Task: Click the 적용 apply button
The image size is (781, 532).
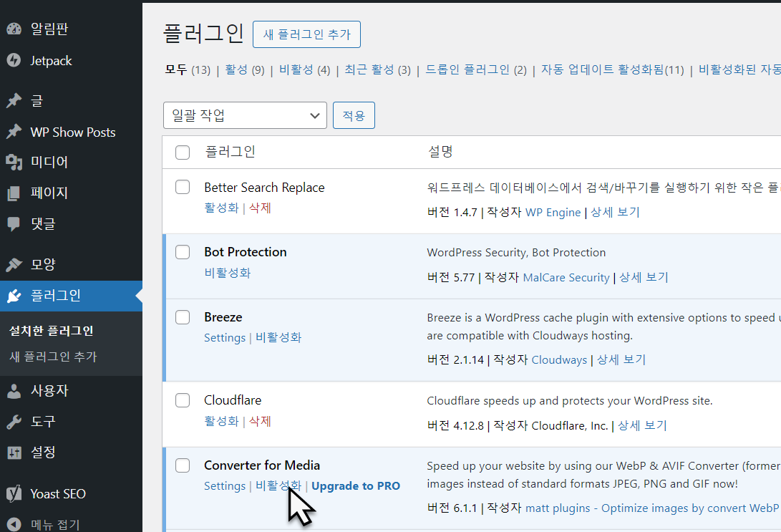Action: click(x=354, y=115)
